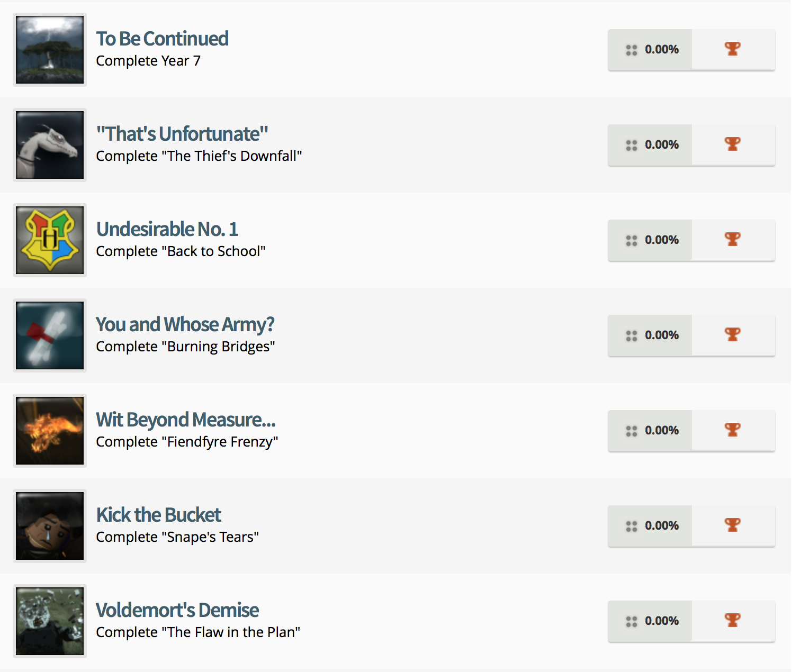Viewport: 792px width, 672px height.
Task: Click the bronze trophy icon for To Be Continued
Action: coord(733,49)
